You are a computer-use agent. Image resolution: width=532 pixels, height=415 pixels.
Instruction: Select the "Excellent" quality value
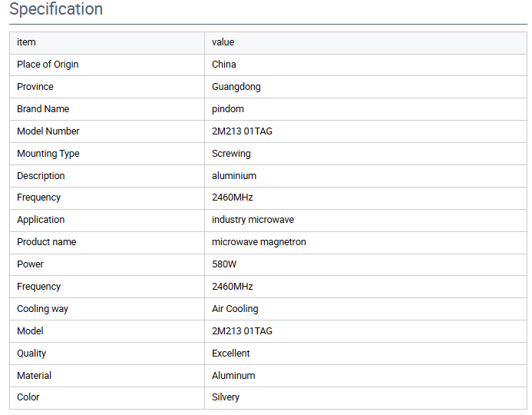tap(231, 354)
